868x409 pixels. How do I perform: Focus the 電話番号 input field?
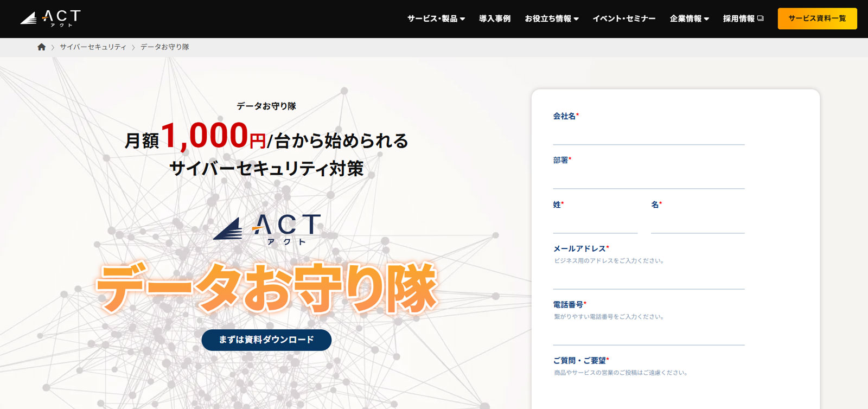point(649,335)
